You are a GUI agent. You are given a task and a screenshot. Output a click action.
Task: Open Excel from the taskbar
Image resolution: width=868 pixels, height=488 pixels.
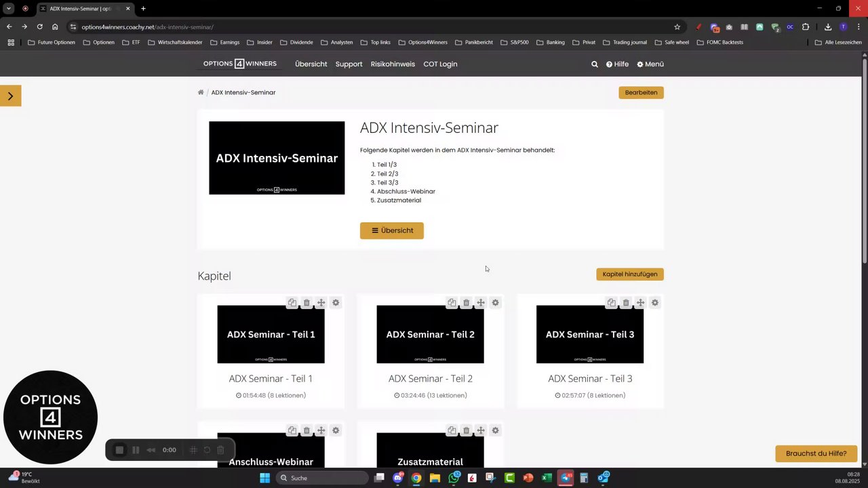(x=547, y=478)
